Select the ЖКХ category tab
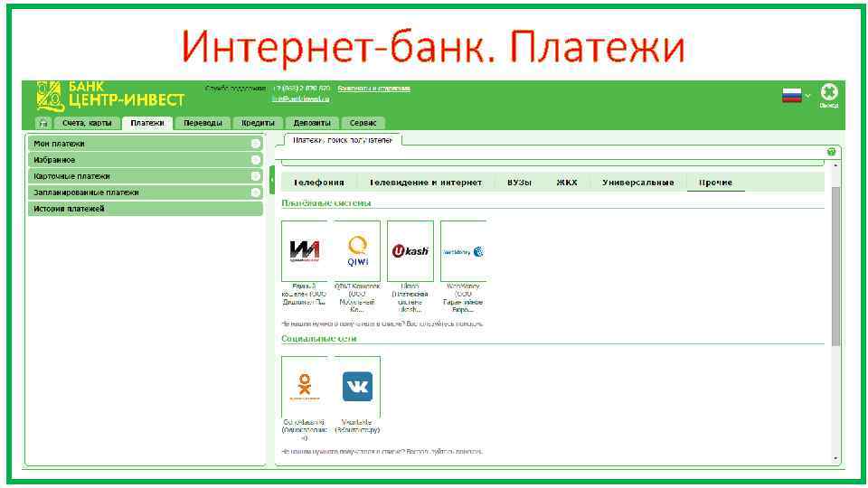The width and height of the screenshot is (868, 488). tap(566, 183)
